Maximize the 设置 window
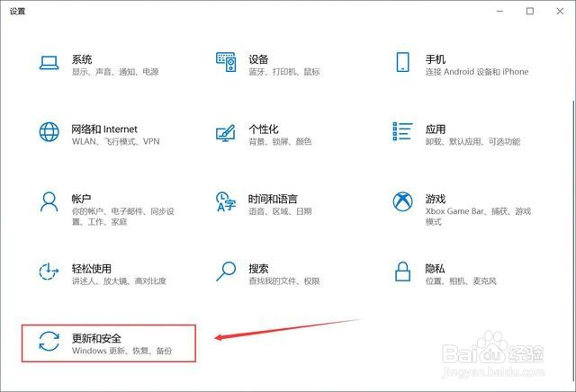The height and width of the screenshot is (392, 576). coord(530,11)
